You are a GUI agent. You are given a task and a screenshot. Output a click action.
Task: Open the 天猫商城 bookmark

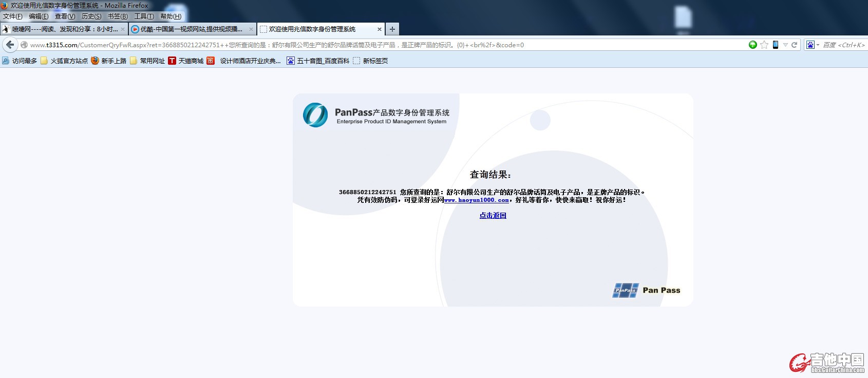point(186,61)
